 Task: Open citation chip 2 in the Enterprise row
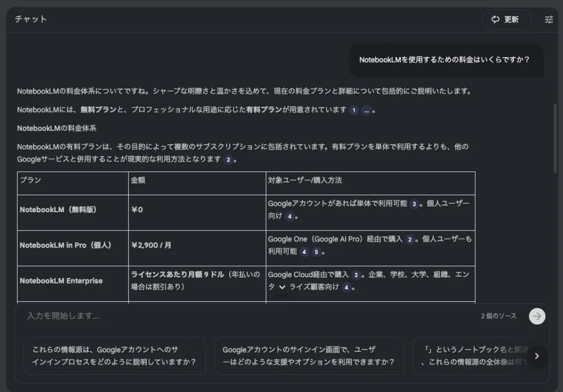click(356, 274)
